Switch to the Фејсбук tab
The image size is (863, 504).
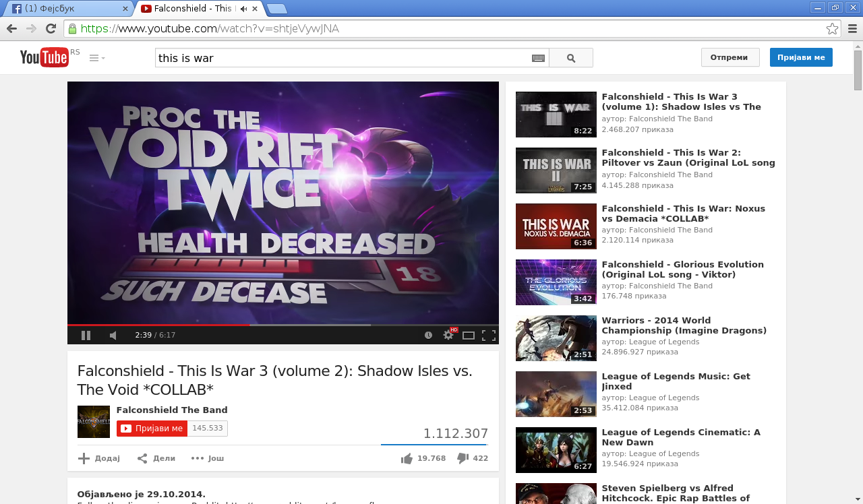pyautogui.click(x=67, y=9)
